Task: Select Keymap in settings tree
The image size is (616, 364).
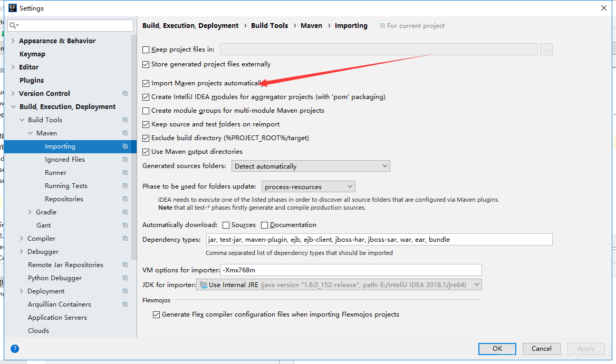Action: coord(32,54)
